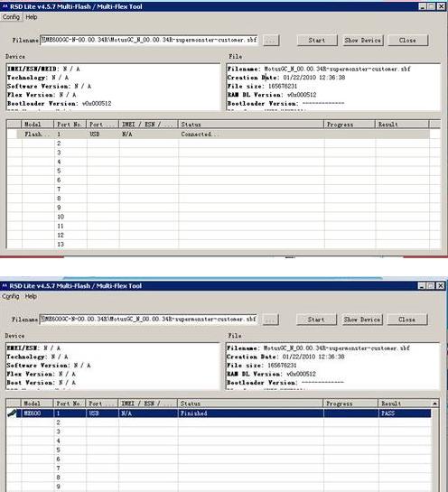The image size is (448, 492).
Task: Click Close button in top window
Action: 407,40
